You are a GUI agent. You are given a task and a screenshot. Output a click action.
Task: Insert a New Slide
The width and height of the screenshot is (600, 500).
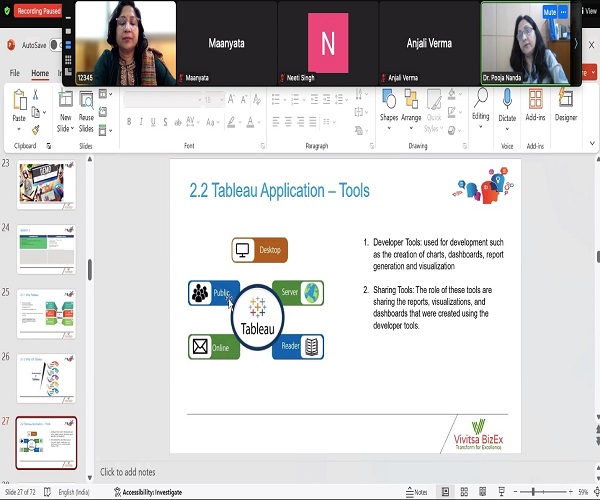pos(66,111)
